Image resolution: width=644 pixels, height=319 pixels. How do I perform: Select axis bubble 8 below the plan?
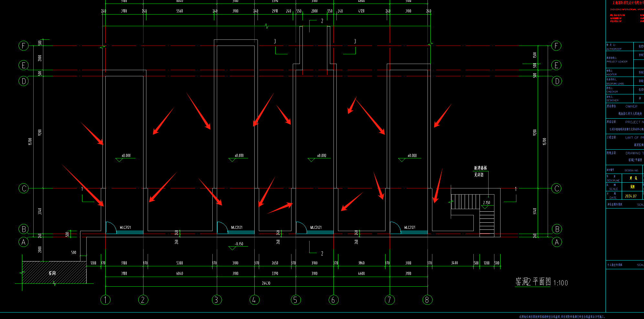pos(428,300)
